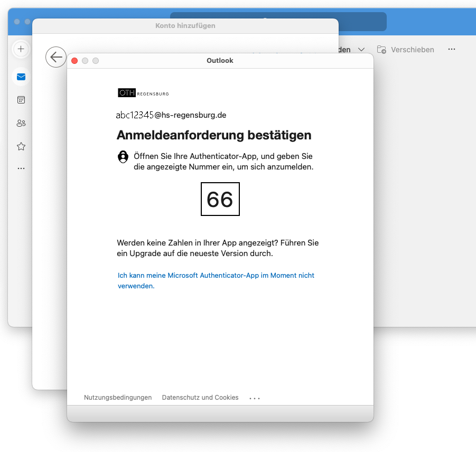Open the Datenschutz und Cookies link
Viewport: 476px width, 452px height.
pyautogui.click(x=200, y=398)
